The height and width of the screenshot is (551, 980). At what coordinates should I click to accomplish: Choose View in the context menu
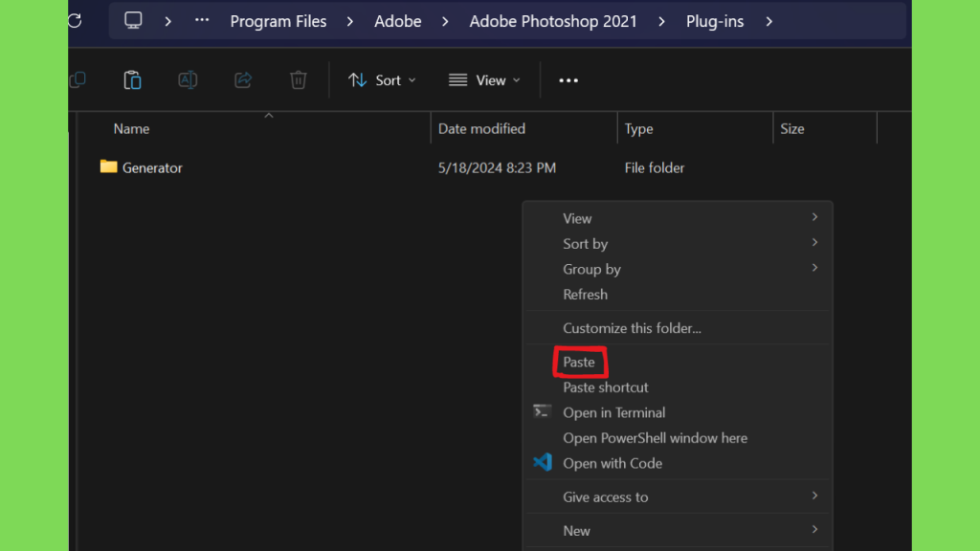point(678,218)
